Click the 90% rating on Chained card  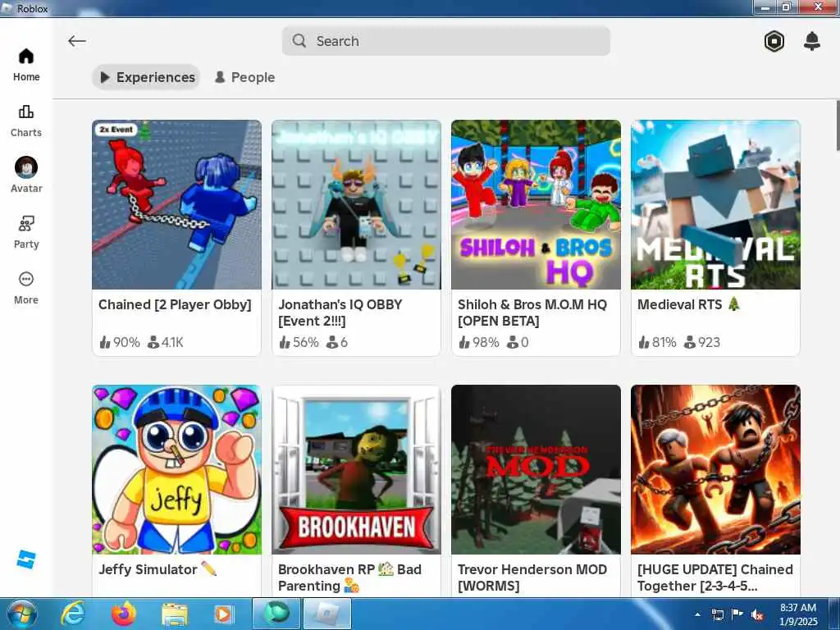120,342
